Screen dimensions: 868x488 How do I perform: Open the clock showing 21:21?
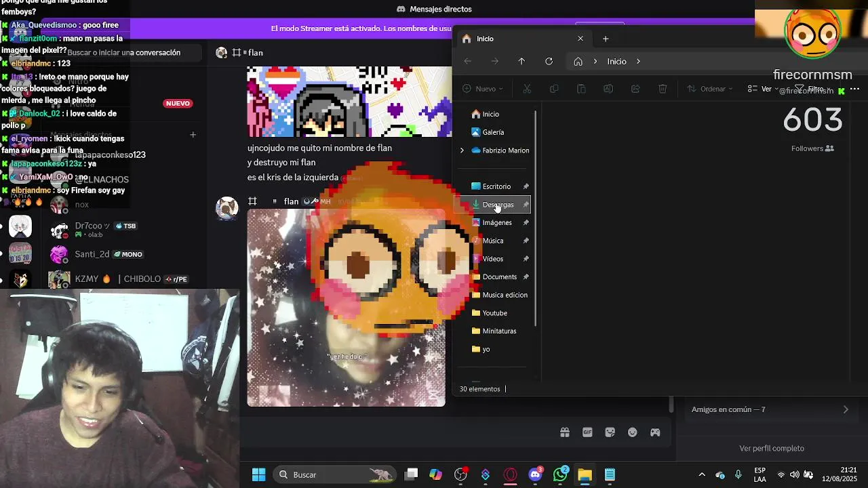click(840, 474)
